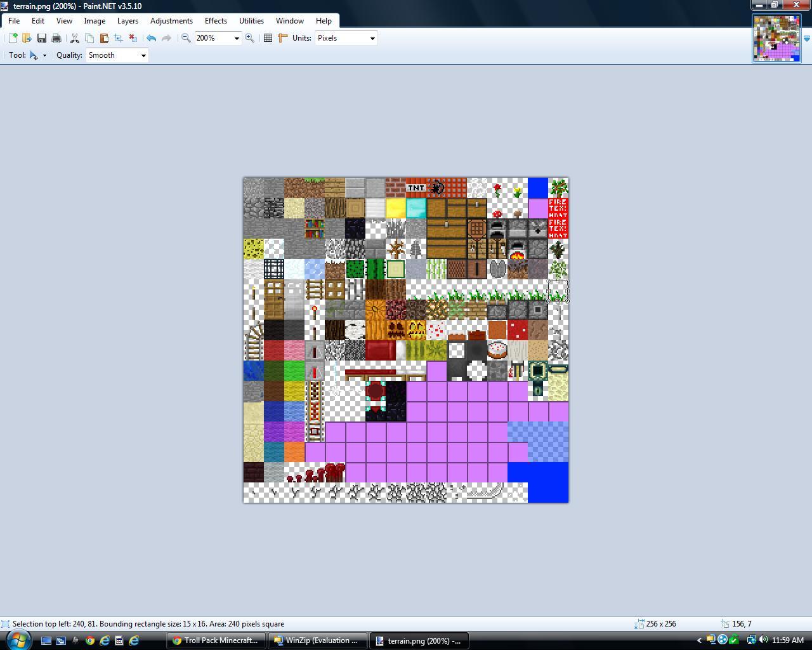Click the taskbar clock 11:59 AM
This screenshot has height=650, width=812.
(x=787, y=640)
